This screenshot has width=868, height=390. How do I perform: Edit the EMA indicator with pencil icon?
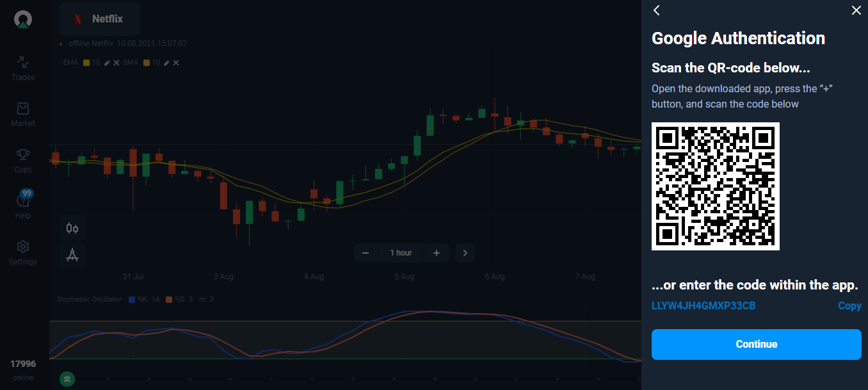tap(108, 63)
